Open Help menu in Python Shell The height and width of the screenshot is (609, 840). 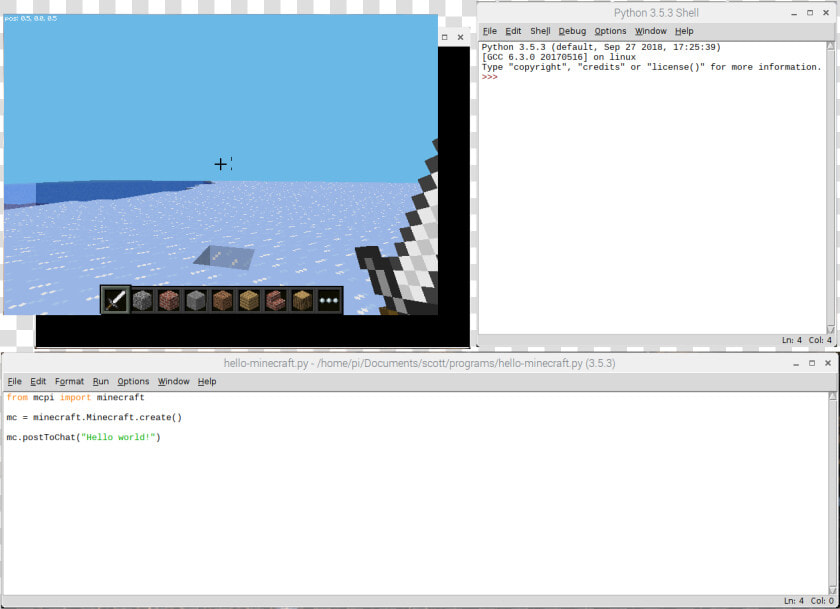(x=684, y=31)
